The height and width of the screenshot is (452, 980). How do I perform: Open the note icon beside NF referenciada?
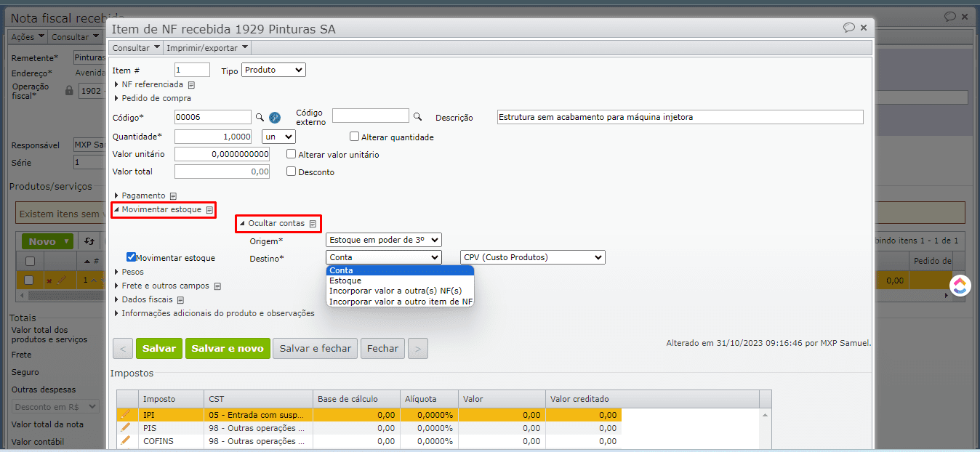pyautogui.click(x=191, y=85)
